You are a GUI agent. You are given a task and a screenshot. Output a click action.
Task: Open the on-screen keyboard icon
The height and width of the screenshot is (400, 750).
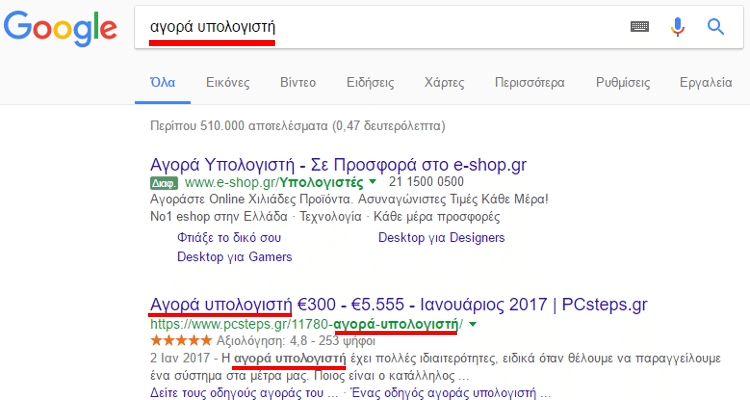coord(640,27)
